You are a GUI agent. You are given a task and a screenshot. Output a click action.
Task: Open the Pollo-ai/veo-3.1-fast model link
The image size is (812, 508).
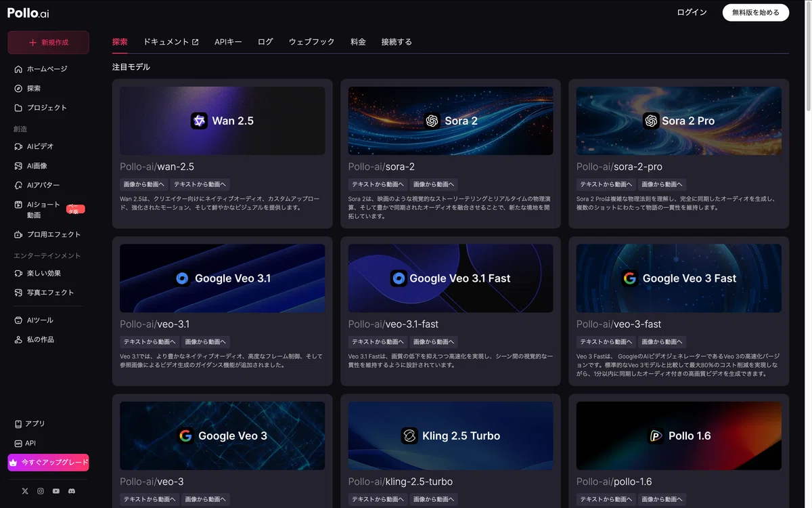tap(394, 324)
